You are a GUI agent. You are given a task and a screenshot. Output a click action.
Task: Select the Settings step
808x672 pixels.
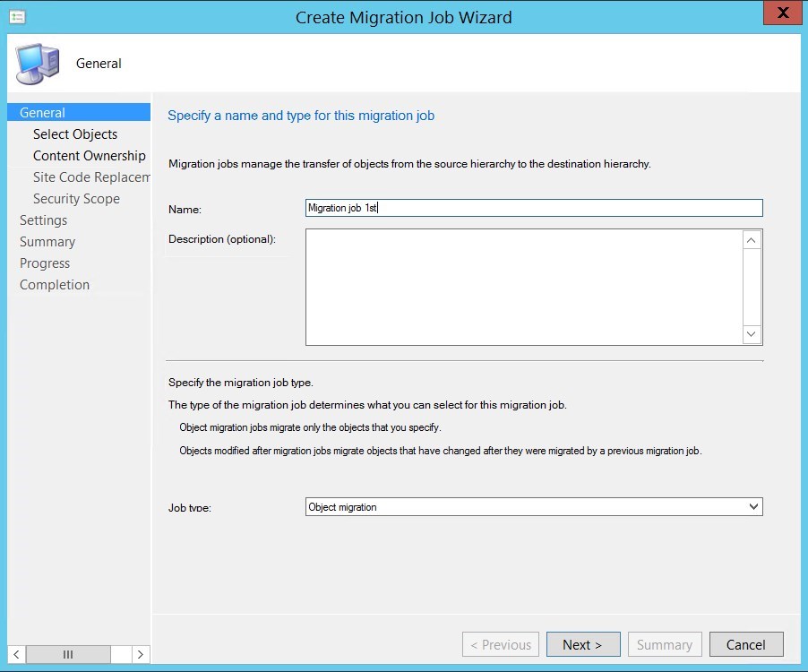(43, 220)
